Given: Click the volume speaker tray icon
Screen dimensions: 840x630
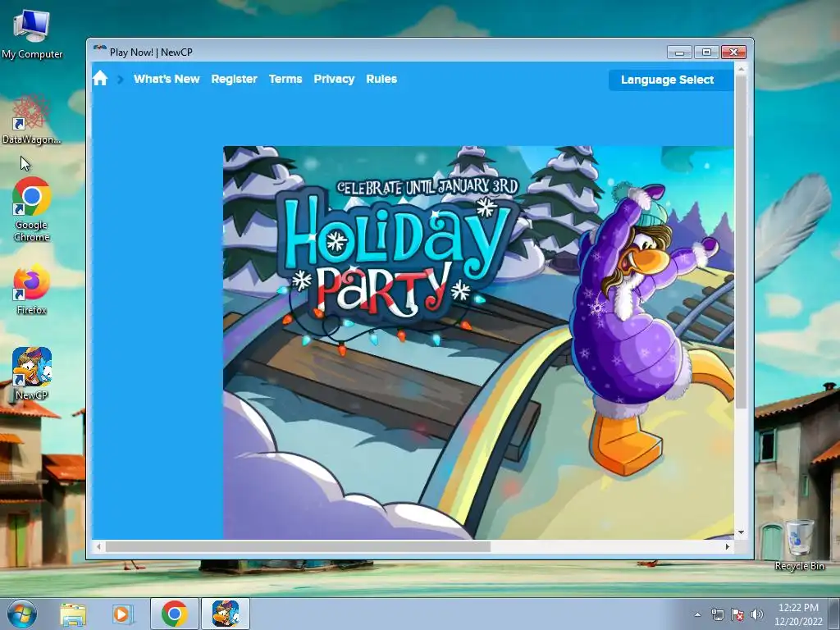Looking at the screenshot, I should point(756,614).
